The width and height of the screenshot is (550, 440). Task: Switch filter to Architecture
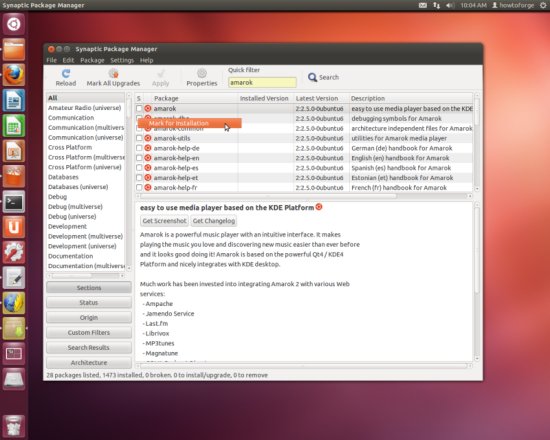[89, 363]
